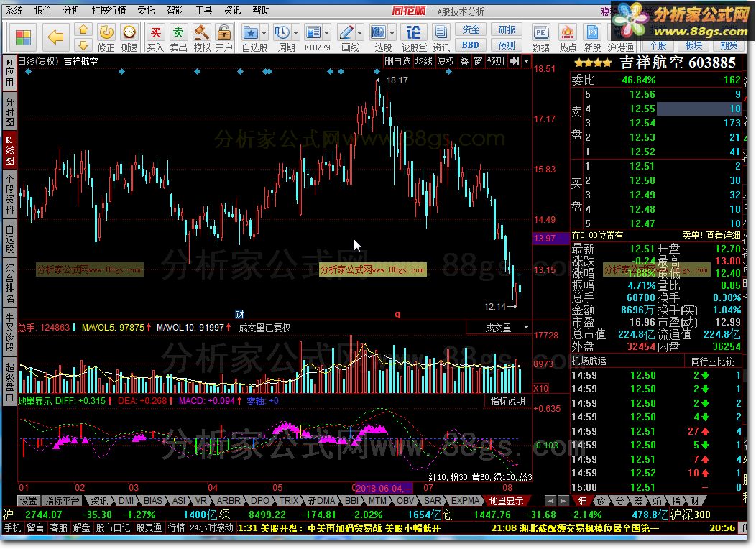This screenshot has width=756, height=549.
Task: Open the 系统 menu
Action: [14, 10]
